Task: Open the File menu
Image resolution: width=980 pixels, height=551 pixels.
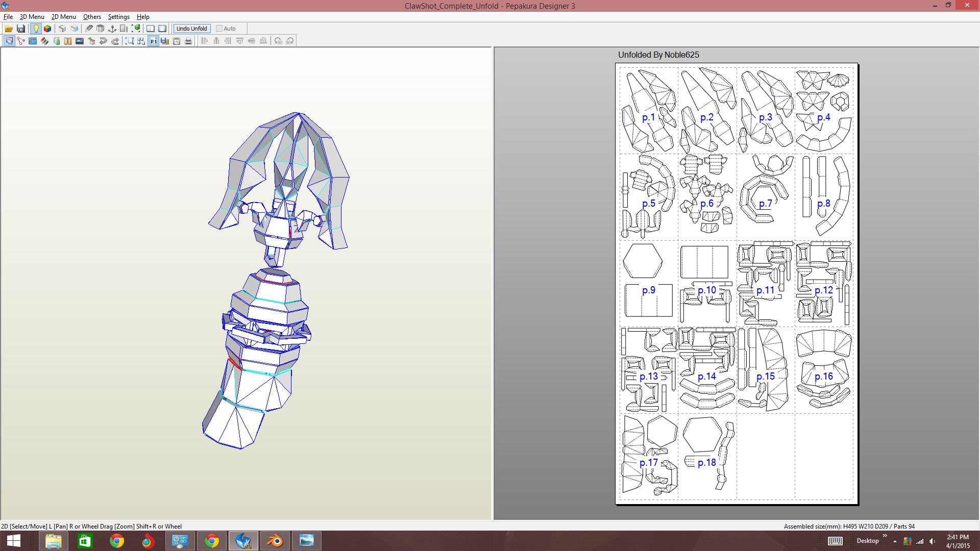Action: click(x=8, y=17)
